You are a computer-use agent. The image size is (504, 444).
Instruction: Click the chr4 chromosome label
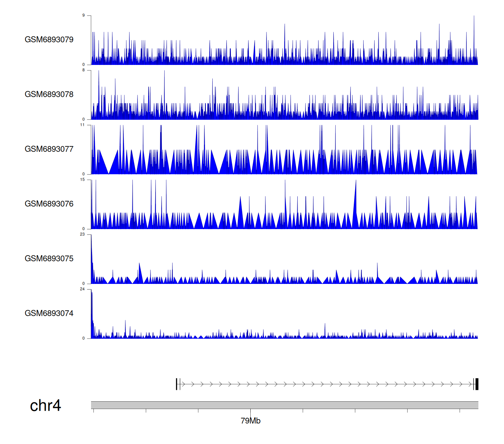[x=45, y=406]
